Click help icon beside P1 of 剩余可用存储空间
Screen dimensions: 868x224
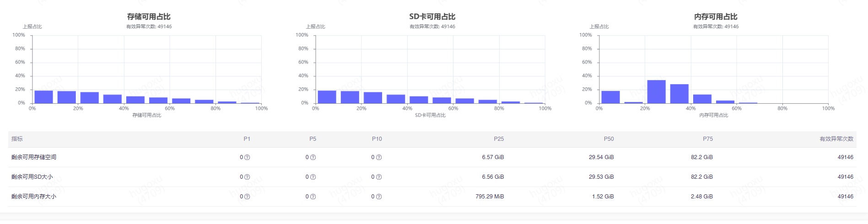247,157
